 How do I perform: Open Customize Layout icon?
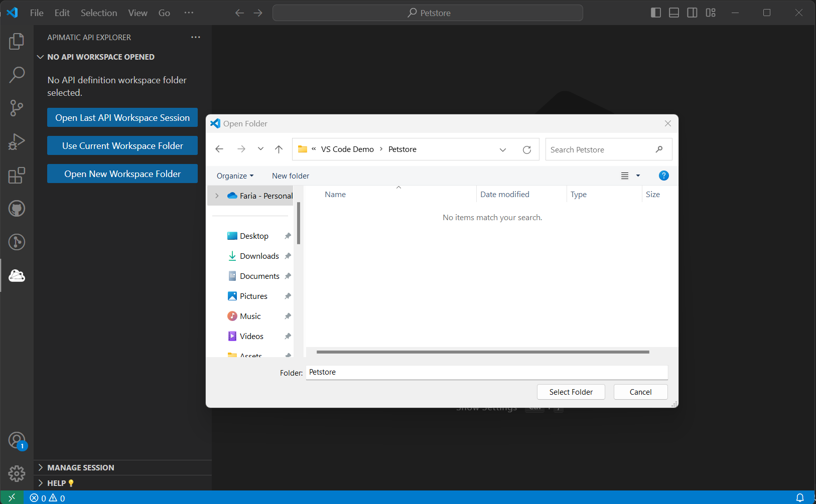click(x=711, y=13)
